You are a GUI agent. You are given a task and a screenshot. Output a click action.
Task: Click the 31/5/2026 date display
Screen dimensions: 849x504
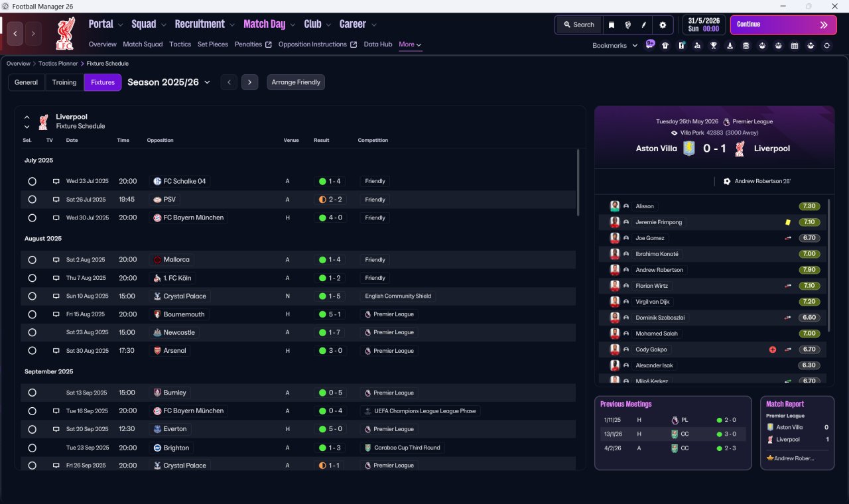coord(704,25)
